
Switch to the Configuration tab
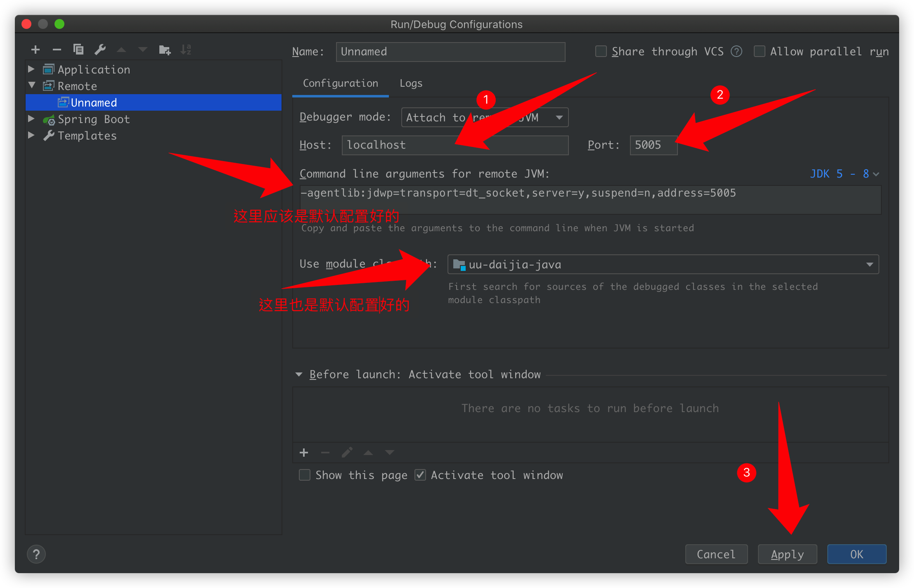tap(341, 83)
